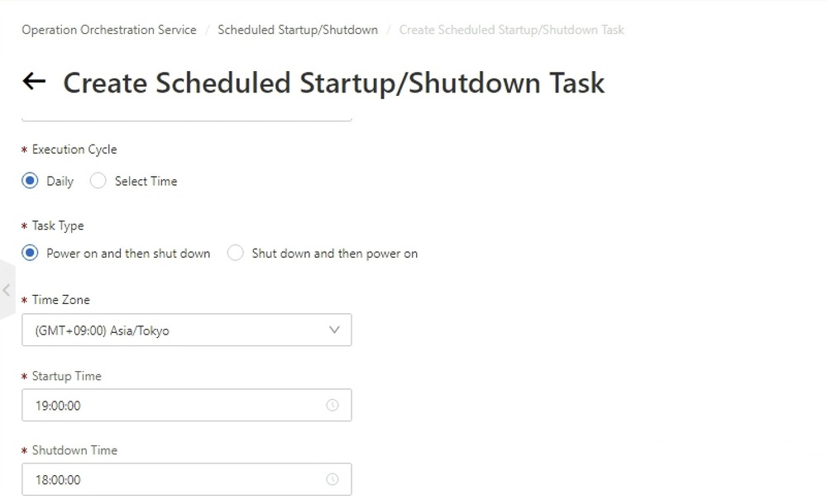Viewport: 827px width, 504px height.
Task: Focus the input field above Execution Cycle
Action: click(186, 116)
